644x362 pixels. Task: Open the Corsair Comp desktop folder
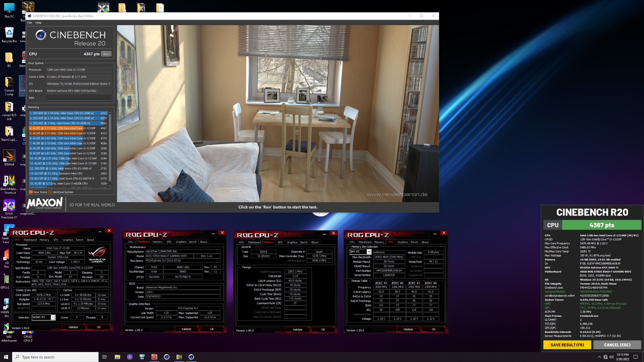[x=9, y=86]
